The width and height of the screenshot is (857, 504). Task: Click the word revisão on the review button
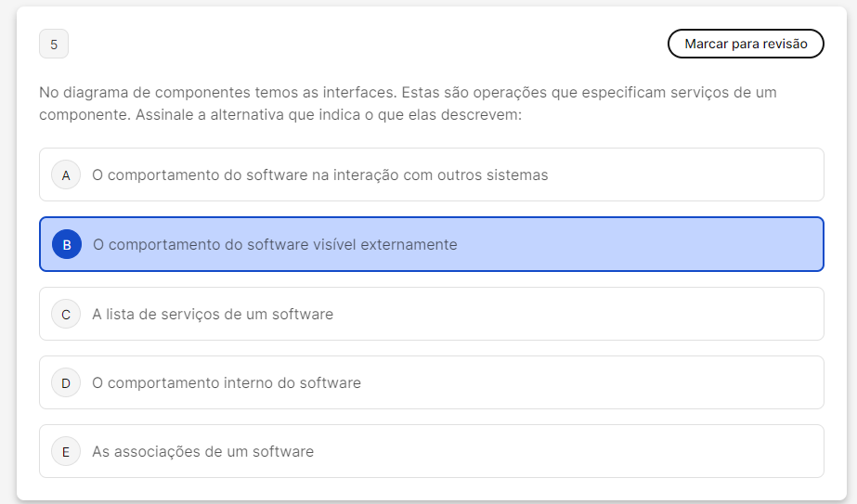pyautogui.click(x=786, y=44)
